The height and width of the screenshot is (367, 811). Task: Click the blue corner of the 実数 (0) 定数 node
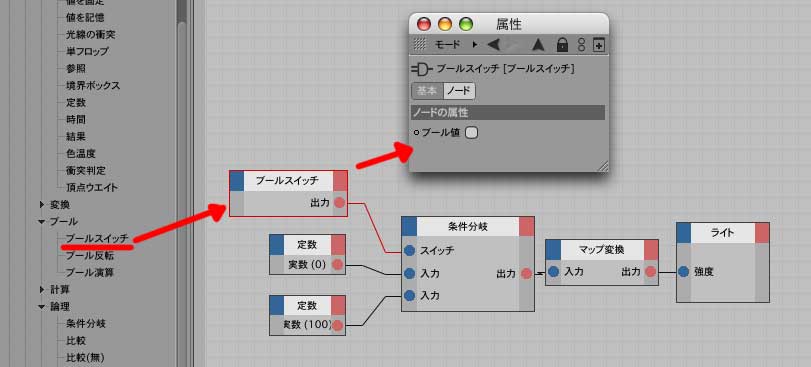277,244
